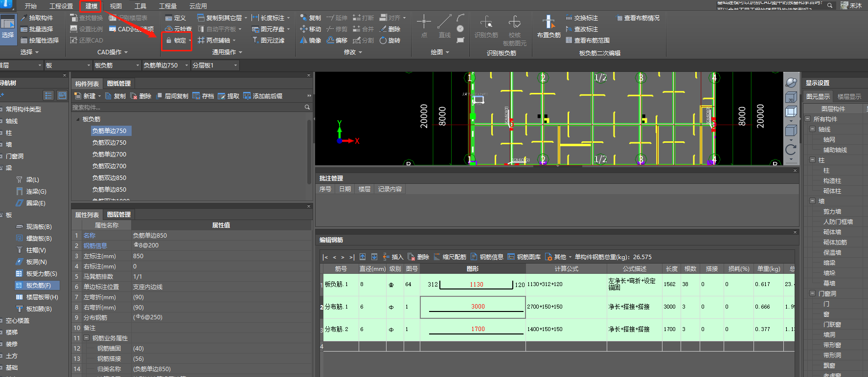Viewport: 868px width, 377px height.
Task: Open the 分层板1 layer dropdown
Action: [x=235, y=66]
